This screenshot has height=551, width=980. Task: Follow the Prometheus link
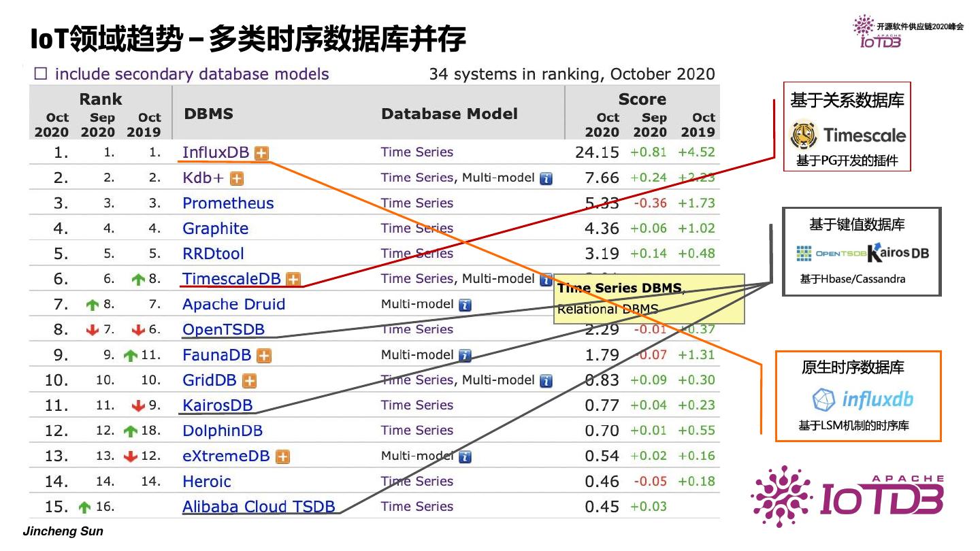point(228,203)
